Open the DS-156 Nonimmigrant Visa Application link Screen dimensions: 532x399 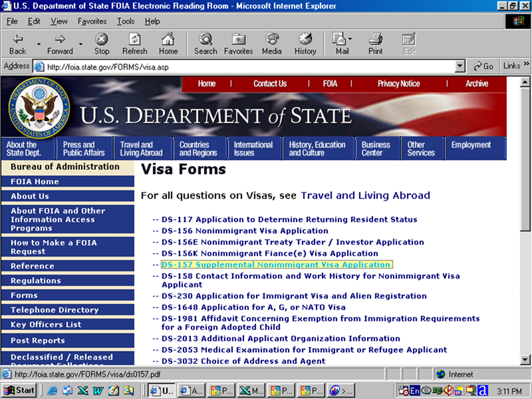pyautogui.click(x=245, y=231)
